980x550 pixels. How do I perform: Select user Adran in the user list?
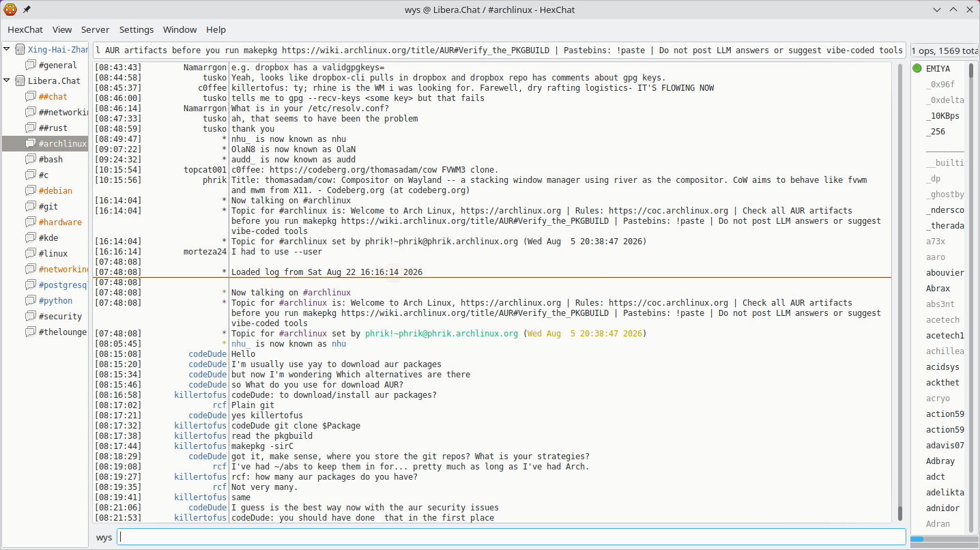(938, 524)
